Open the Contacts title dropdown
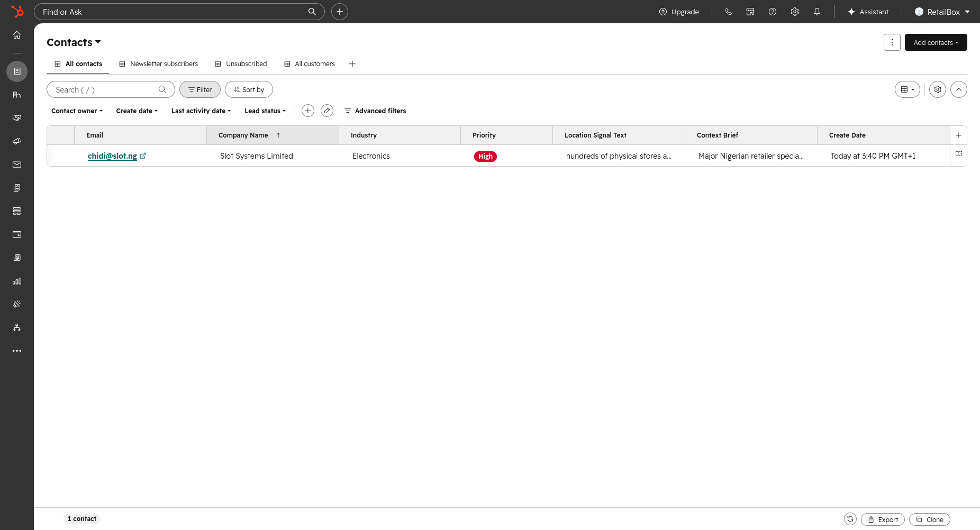980x530 pixels. click(x=74, y=42)
